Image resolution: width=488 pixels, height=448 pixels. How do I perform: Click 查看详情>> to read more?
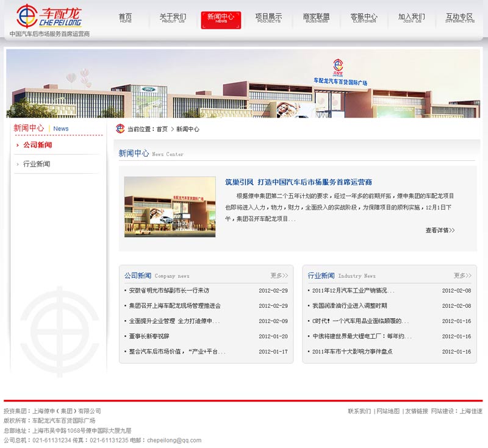[440, 230]
